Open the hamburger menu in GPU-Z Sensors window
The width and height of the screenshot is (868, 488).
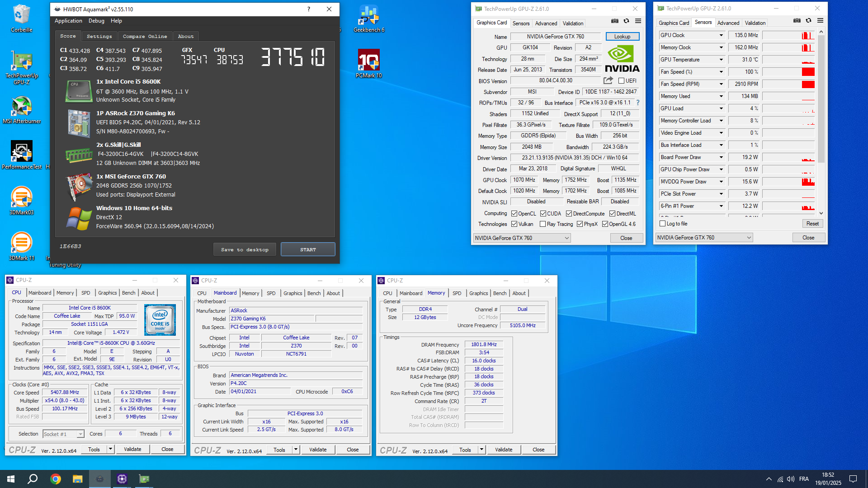[x=820, y=20]
